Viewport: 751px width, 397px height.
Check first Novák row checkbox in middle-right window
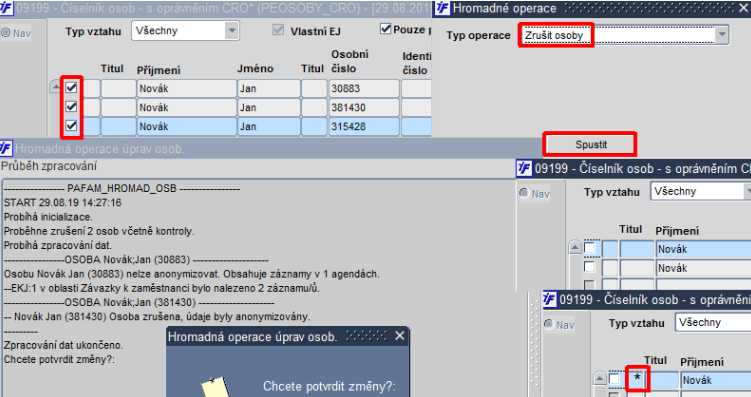[x=590, y=248]
